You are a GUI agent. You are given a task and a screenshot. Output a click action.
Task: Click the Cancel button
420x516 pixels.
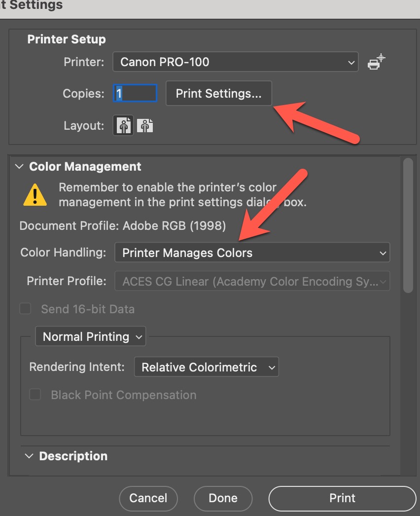[x=148, y=498]
